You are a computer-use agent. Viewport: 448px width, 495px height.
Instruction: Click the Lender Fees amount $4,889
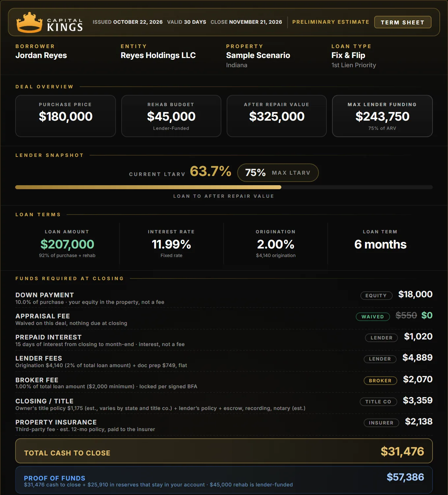(417, 358)
